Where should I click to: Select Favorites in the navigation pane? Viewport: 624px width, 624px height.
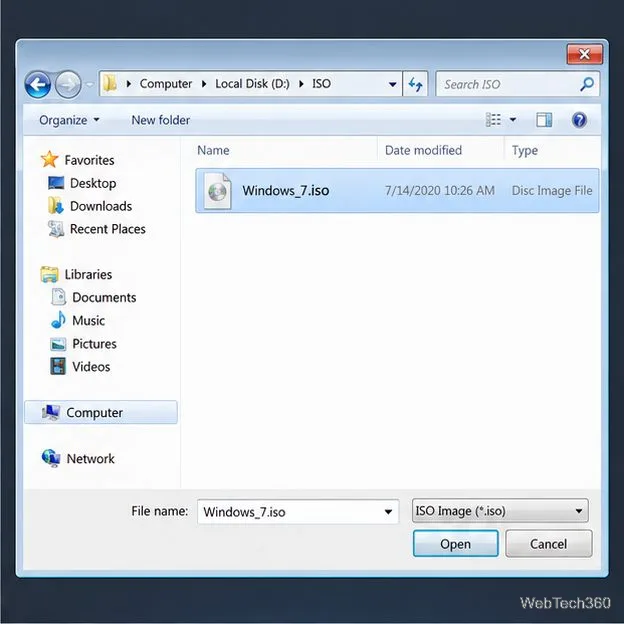tap(89, 160)
